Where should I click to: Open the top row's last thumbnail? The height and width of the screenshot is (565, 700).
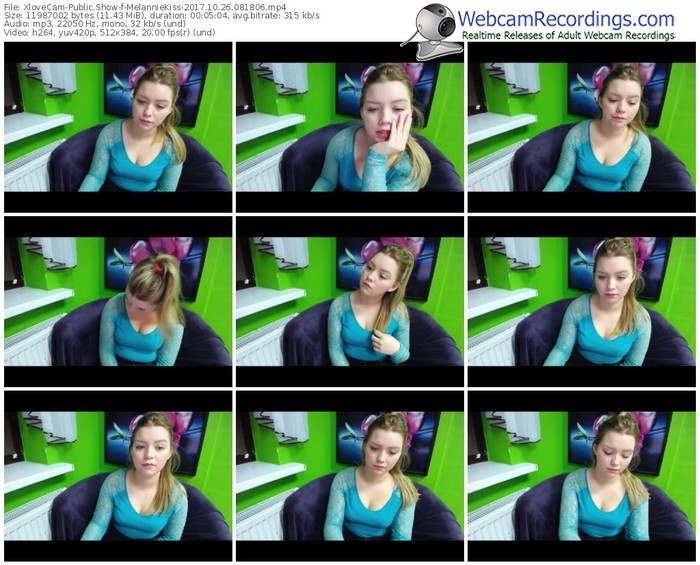(581, 126)
